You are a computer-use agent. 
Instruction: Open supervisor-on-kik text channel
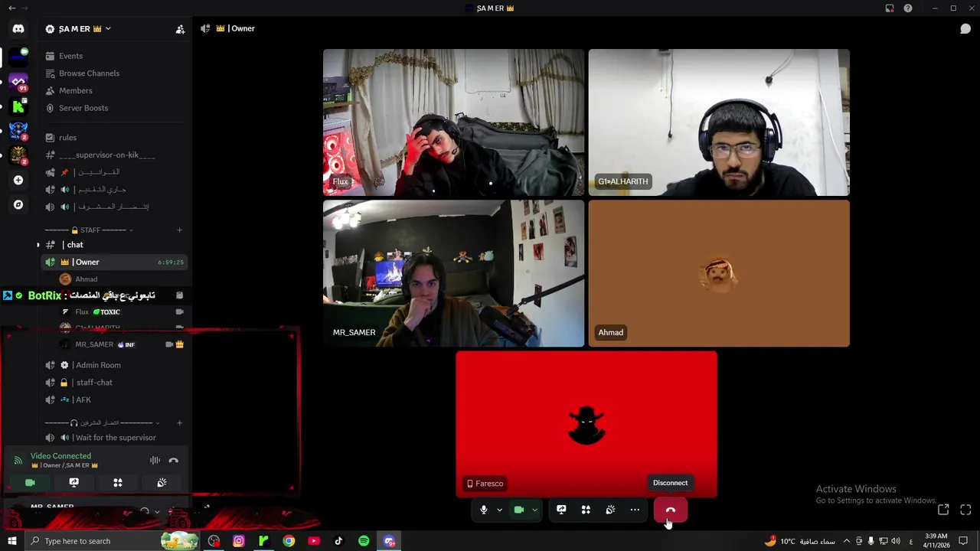115,155
